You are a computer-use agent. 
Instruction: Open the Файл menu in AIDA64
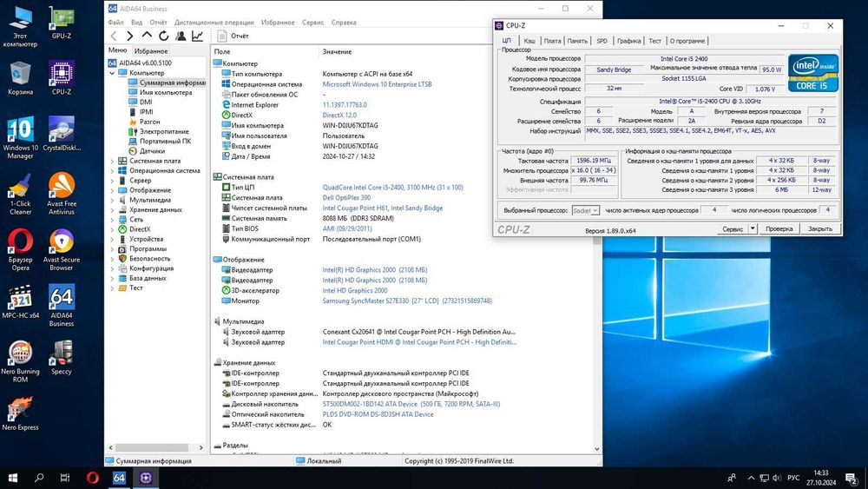(115, 23)
